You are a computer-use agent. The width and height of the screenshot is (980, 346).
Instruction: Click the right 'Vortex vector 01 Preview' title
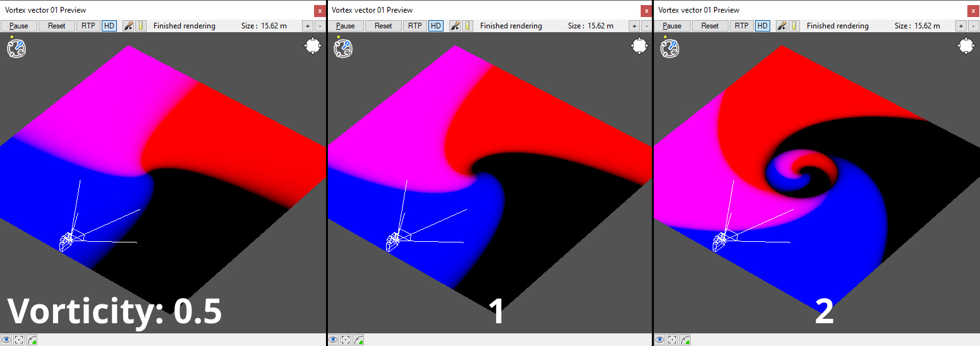699,10
